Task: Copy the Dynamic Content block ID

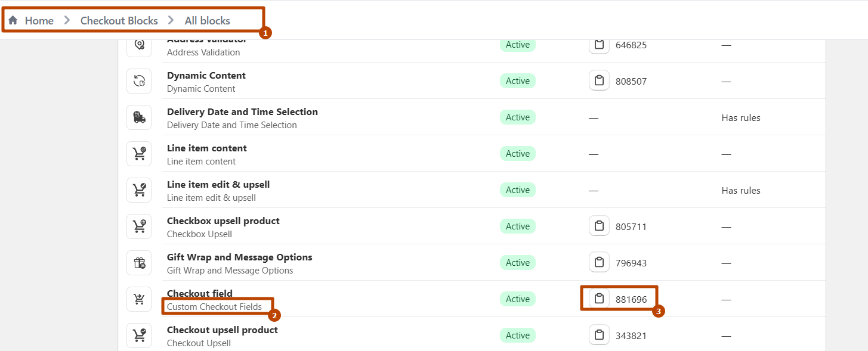Action: click(x=599, y=81)
